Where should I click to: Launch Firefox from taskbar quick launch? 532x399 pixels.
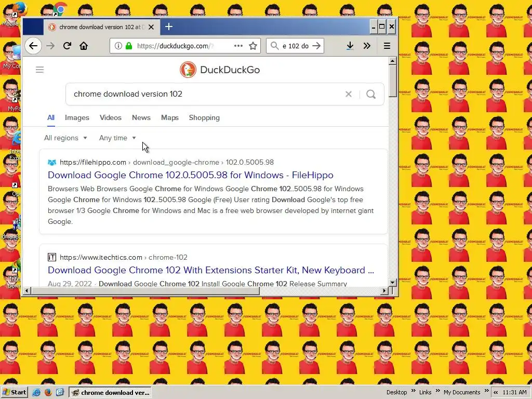coord(48,393)
